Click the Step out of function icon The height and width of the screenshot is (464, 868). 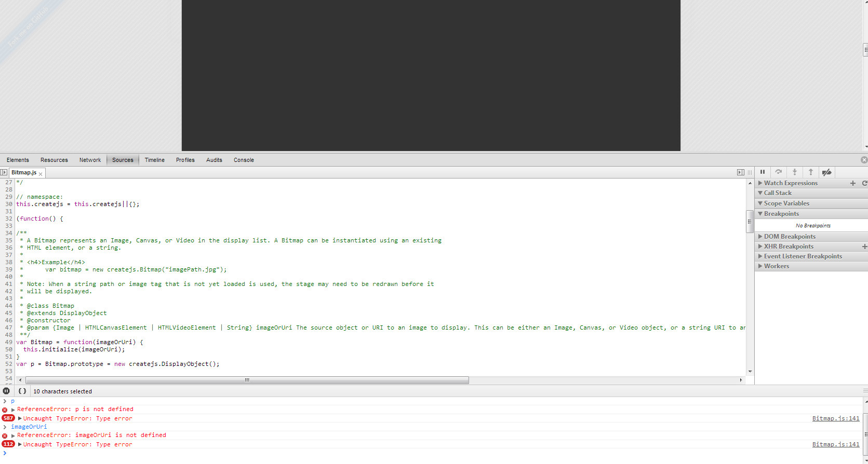[810, 172]
